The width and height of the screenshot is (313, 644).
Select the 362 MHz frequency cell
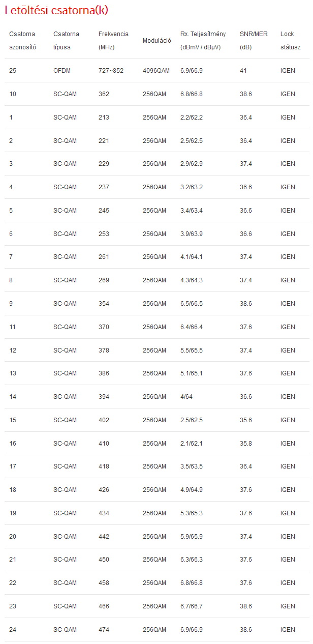pyautogui.click(x=104, y=94)
